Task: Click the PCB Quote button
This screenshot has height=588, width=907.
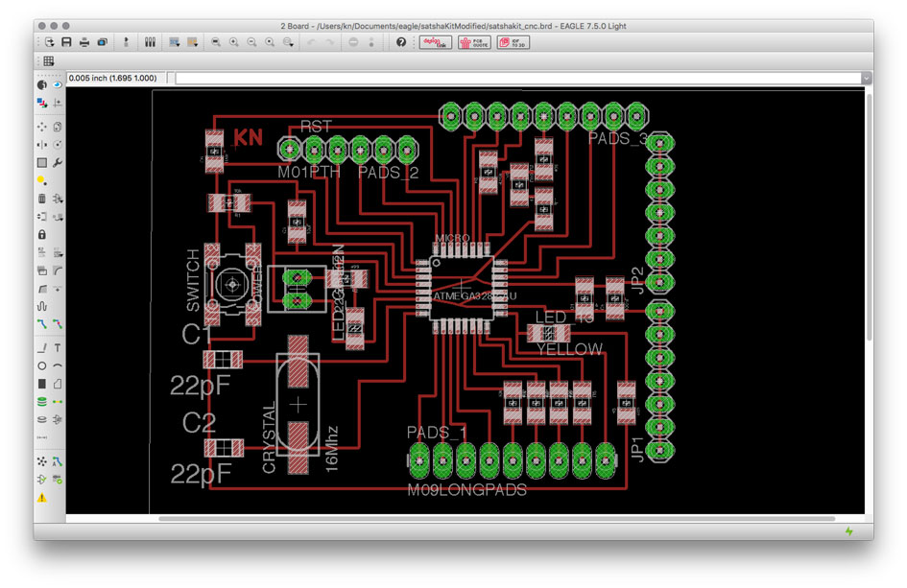Action: click(x=474, y=42)
